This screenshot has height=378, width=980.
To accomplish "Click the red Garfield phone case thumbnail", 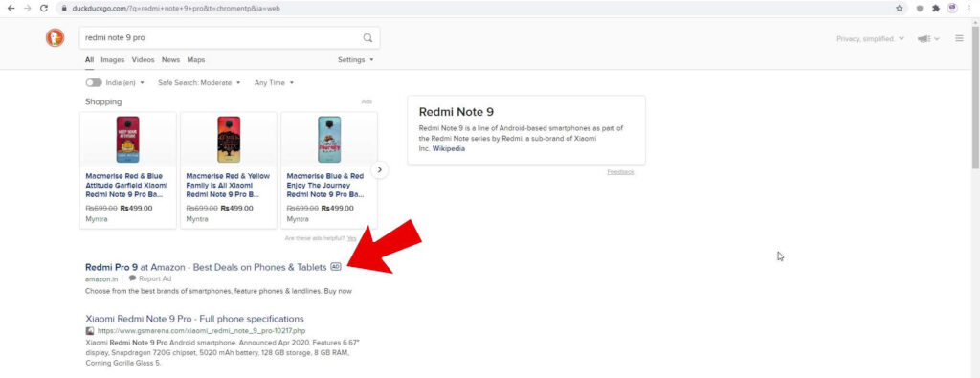I will tap(128, 140).
